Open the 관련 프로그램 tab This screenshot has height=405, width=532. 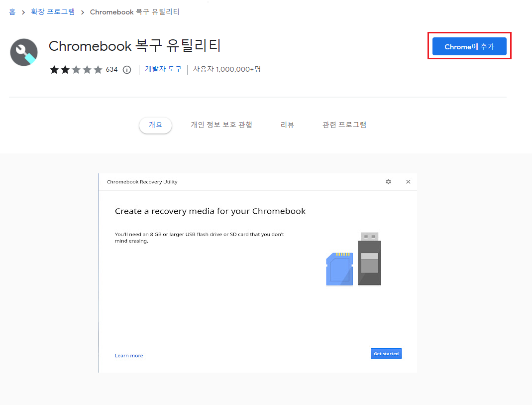344,125
